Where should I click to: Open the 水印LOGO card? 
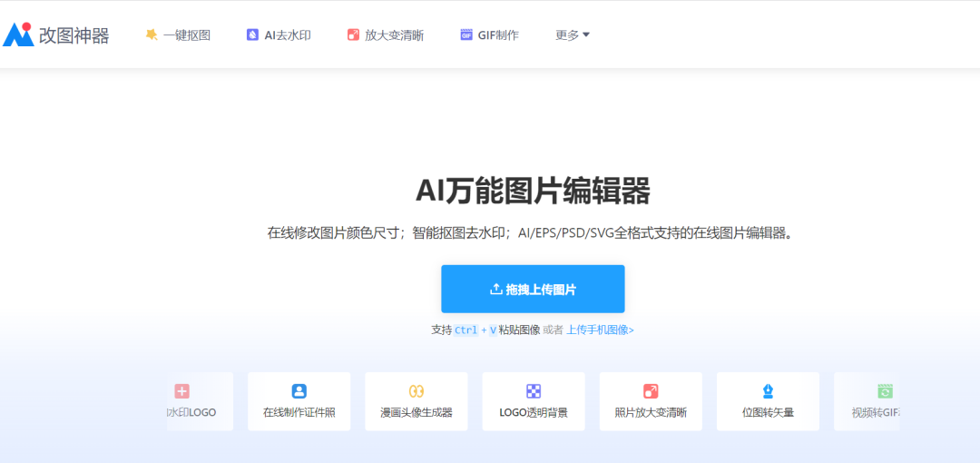pyautogui.click(x=200, y=401)
